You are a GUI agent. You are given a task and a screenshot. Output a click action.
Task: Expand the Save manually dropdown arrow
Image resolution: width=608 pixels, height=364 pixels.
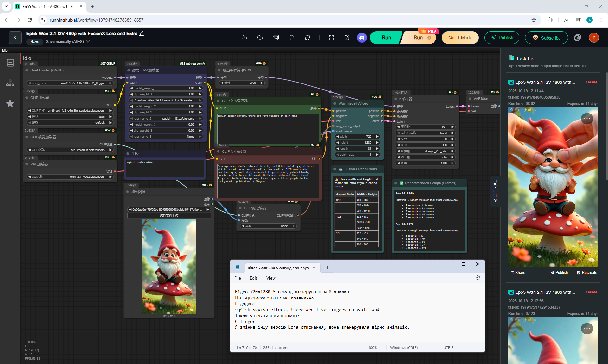[x=88, y=42]
